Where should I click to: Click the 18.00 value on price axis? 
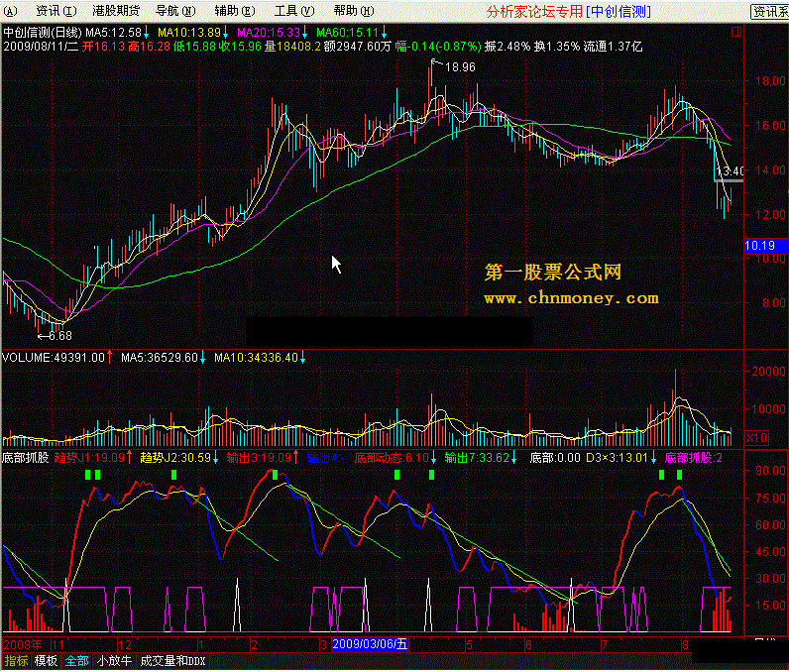click(x=770, y=80)
